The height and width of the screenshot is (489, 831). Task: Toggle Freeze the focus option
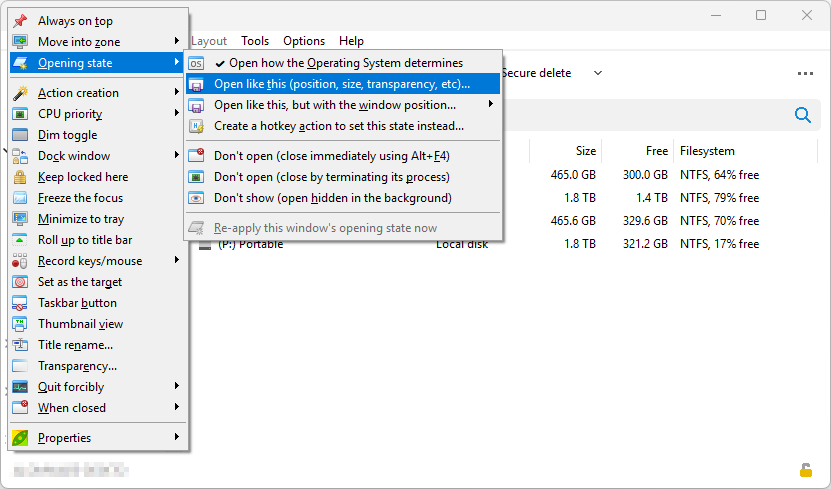tap(80, 198)
